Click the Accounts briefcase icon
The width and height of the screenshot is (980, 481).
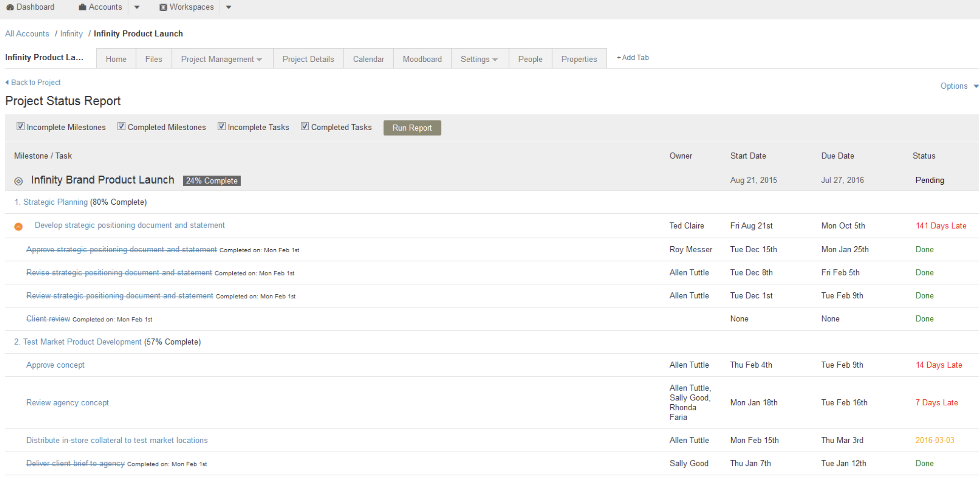[82, 7]
